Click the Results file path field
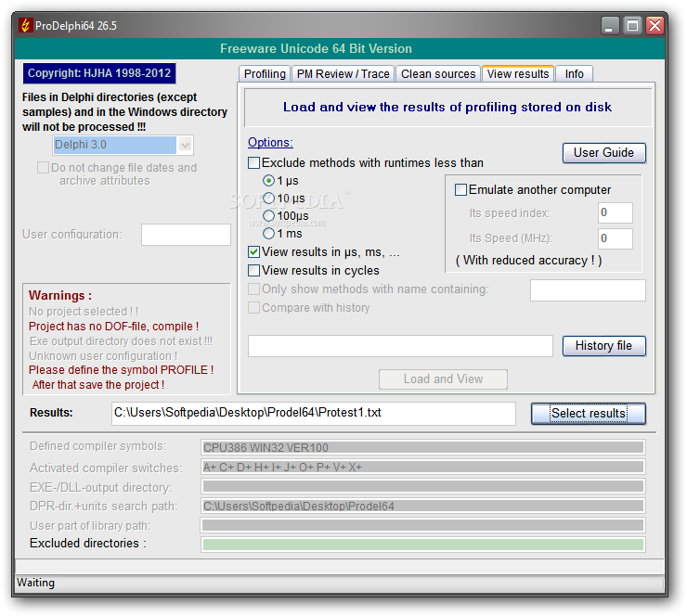687x616 pixels. 313,413
